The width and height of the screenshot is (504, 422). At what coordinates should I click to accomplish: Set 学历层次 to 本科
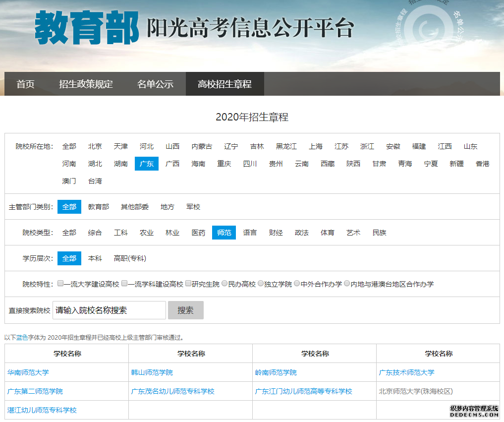click(95, 258)
